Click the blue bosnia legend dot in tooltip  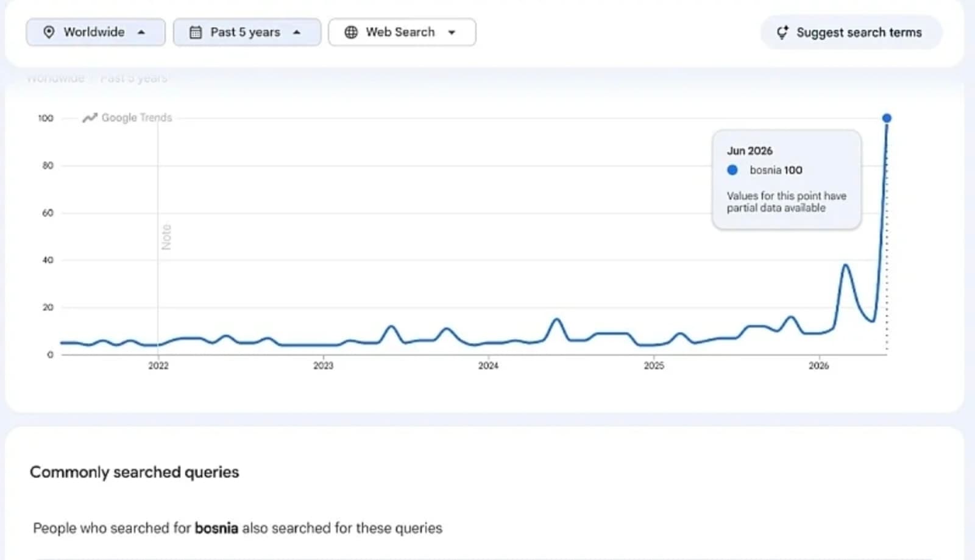point(732,170)
